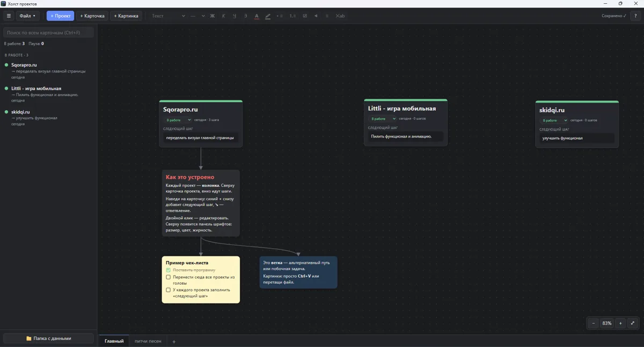Select skidqi.ru in the sidebar list

click(x=49, y=118)
